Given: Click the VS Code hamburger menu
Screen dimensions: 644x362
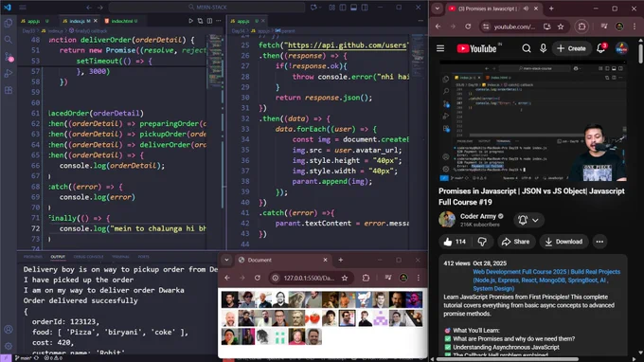Looking at the screenshot, I should tap(23, 7).
